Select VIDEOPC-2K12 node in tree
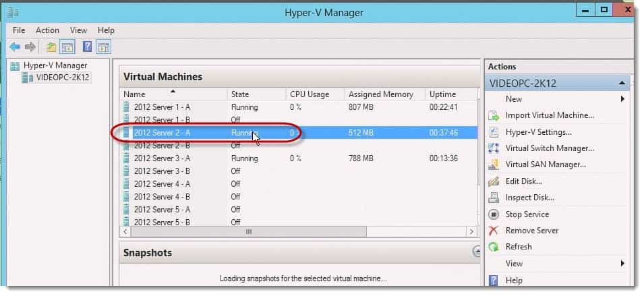The width and height of the screenshot is (644, 296). [63, 78]
